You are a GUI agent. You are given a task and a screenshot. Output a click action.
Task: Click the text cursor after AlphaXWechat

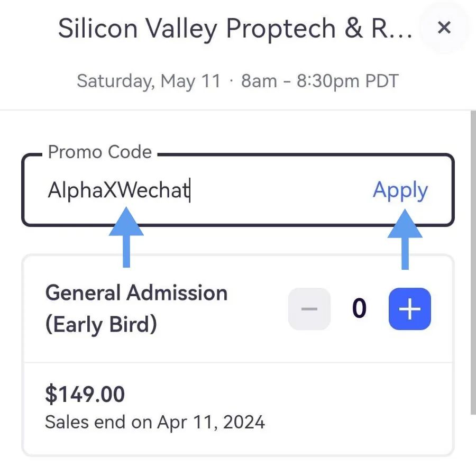[x=190, y=190]
